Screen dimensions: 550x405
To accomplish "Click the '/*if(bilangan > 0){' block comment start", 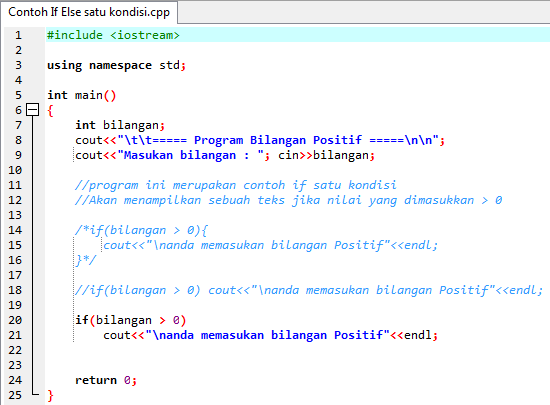I will pos(141,230).
